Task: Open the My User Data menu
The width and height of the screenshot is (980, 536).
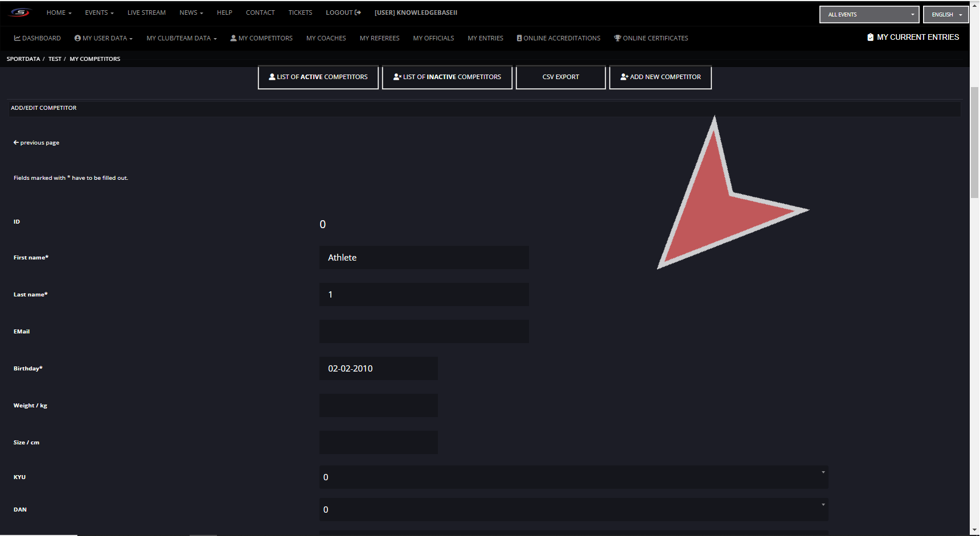Action: pyautogui.click(x=104, y=38)
